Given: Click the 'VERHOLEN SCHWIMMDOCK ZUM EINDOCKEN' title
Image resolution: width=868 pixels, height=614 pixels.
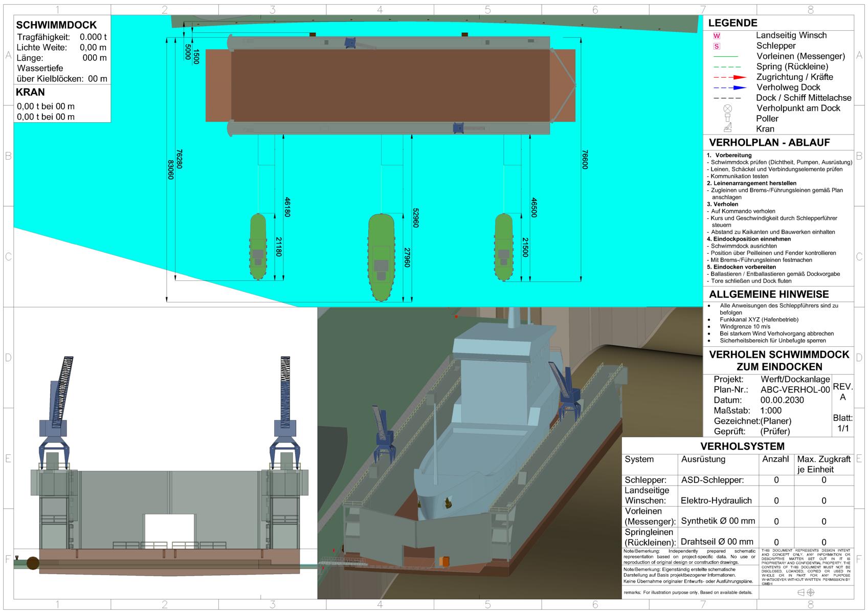Looking at the screenshot, I should [779, 361].
